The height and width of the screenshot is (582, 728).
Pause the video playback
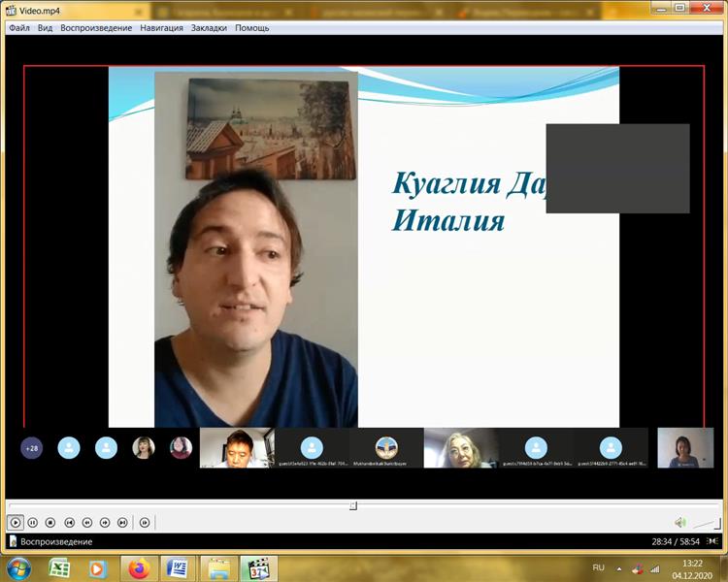click(33, 522)
